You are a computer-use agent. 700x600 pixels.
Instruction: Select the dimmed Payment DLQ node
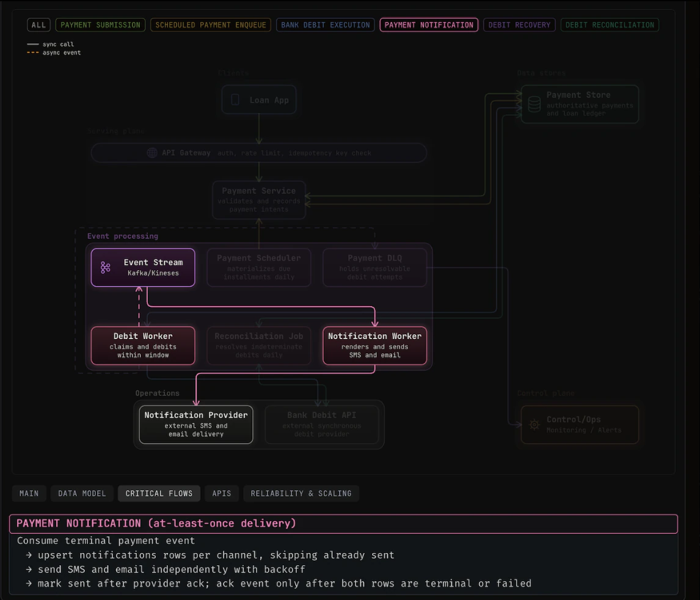(x=375, y=268)
